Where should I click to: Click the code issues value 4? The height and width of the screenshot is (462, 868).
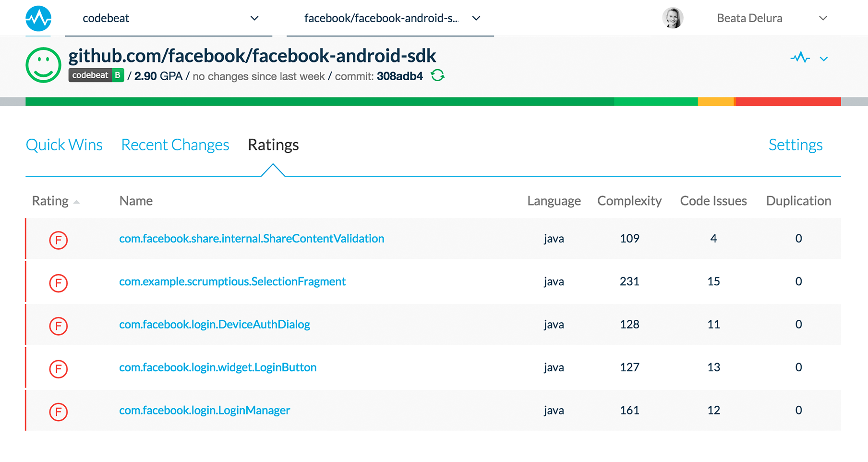[713, 239]
